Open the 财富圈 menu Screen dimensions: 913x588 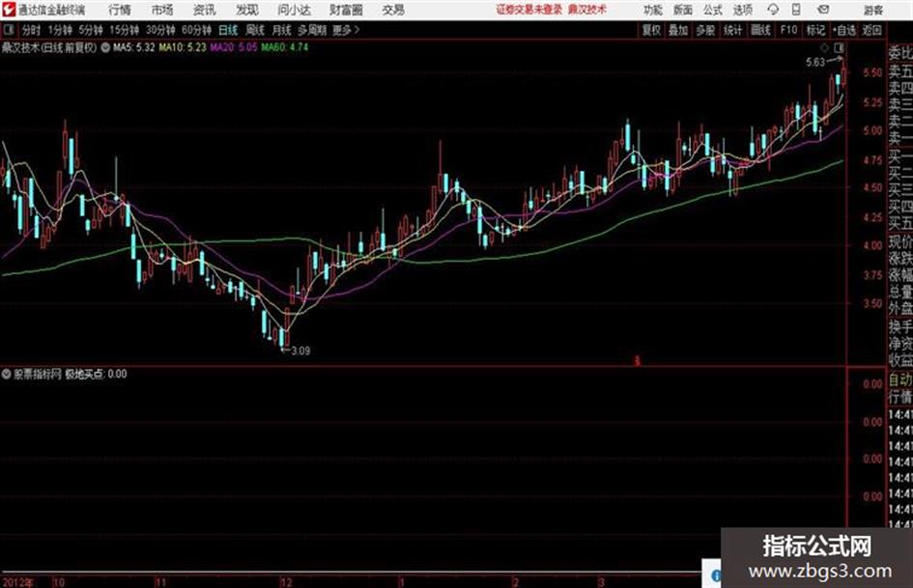346,10
